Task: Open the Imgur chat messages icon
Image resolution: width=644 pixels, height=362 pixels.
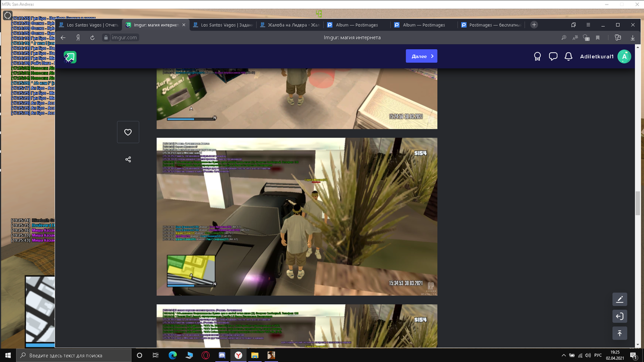Action: [553, 56]
